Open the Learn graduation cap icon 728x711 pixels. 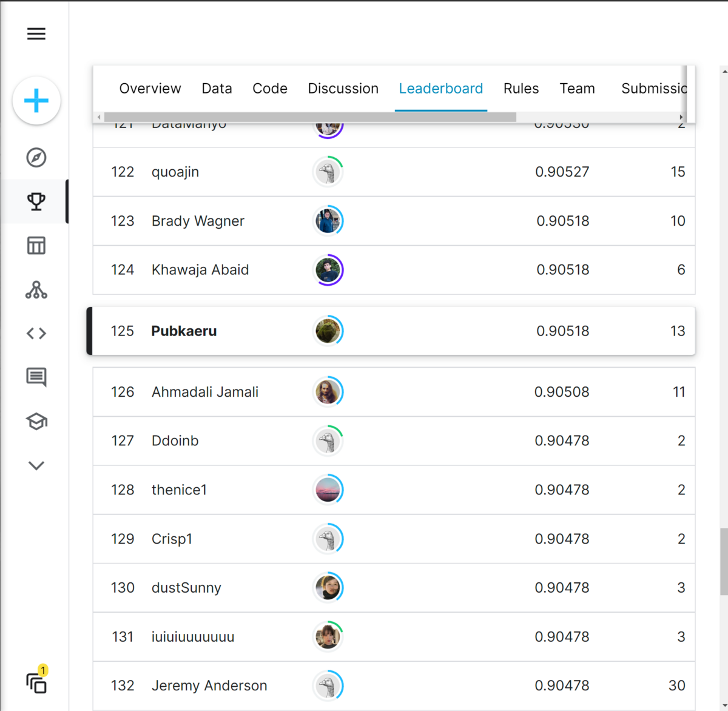point(36,421)
